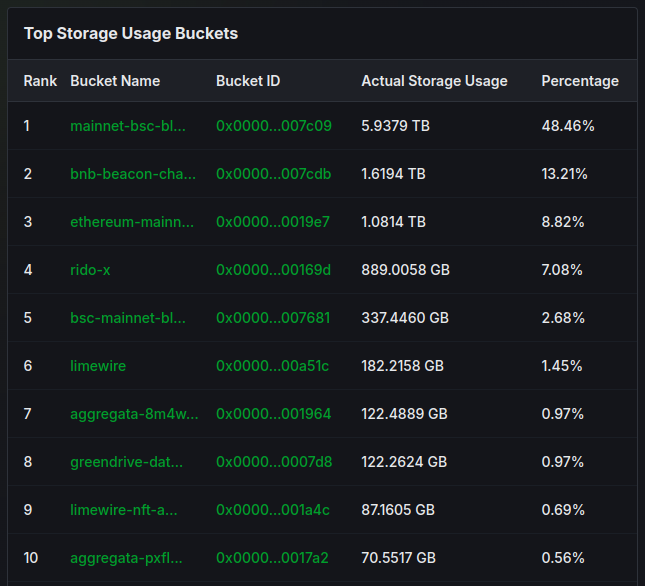Click the Bucket ID column header

[x=248, y=81]
